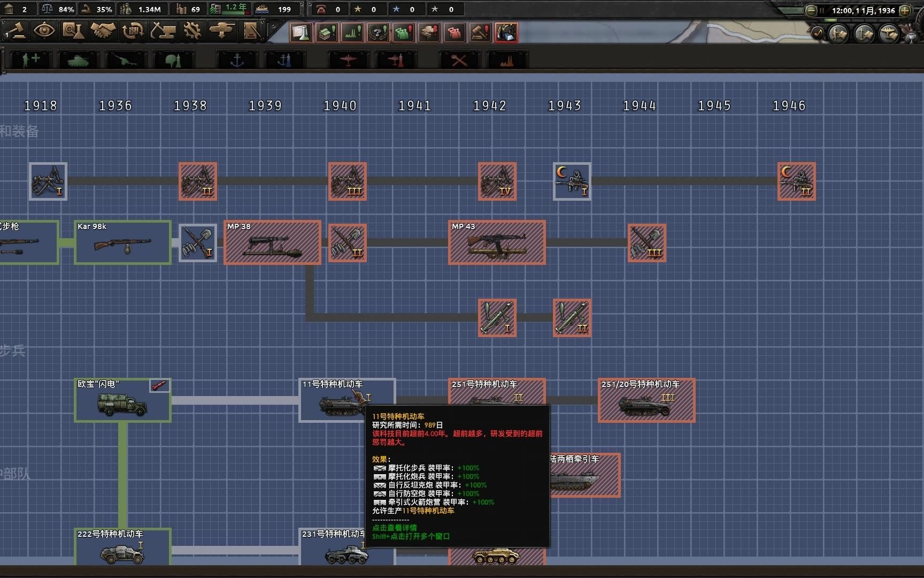The image size is (924, 578).
Task: Decrease game speed with the minus button
Action: coord(812,10)
